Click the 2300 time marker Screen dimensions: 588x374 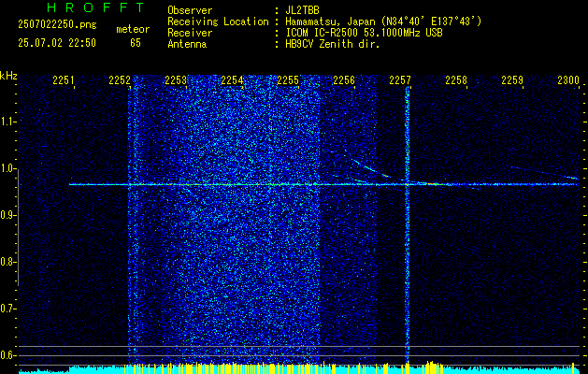568,80
